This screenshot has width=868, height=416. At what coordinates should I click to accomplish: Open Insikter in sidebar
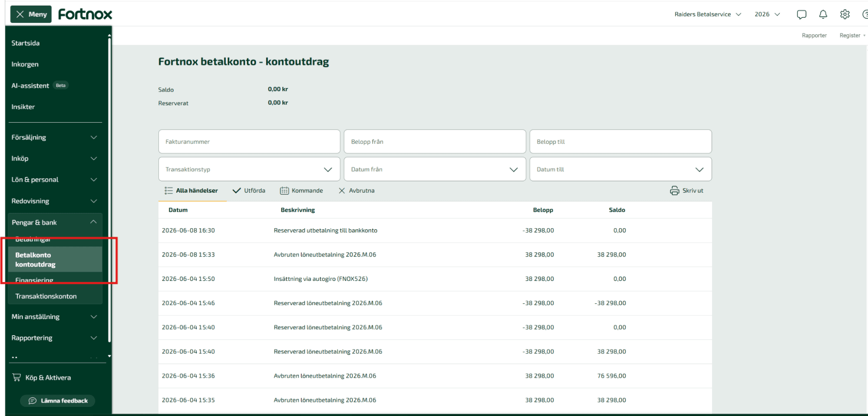click(x=23, y=106)
